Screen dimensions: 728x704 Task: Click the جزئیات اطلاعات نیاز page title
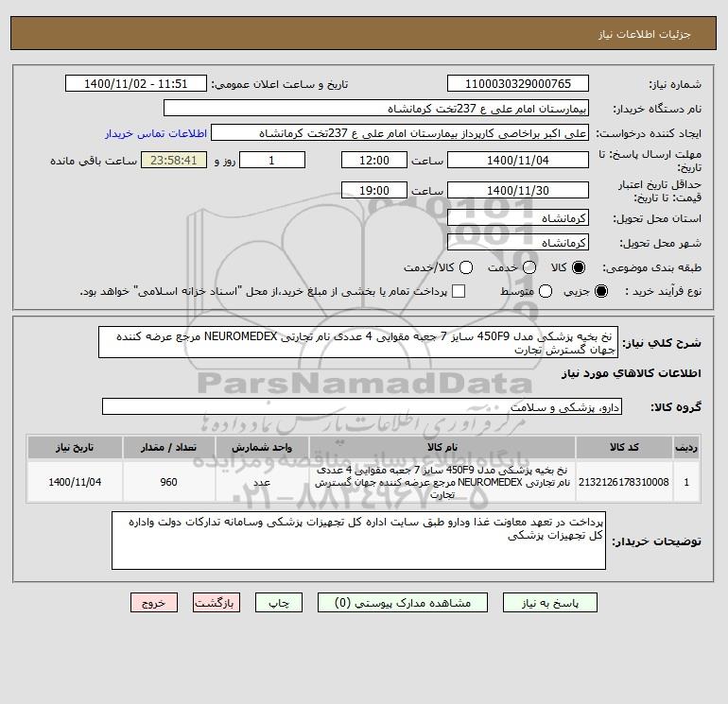click(x=645, y=34)
